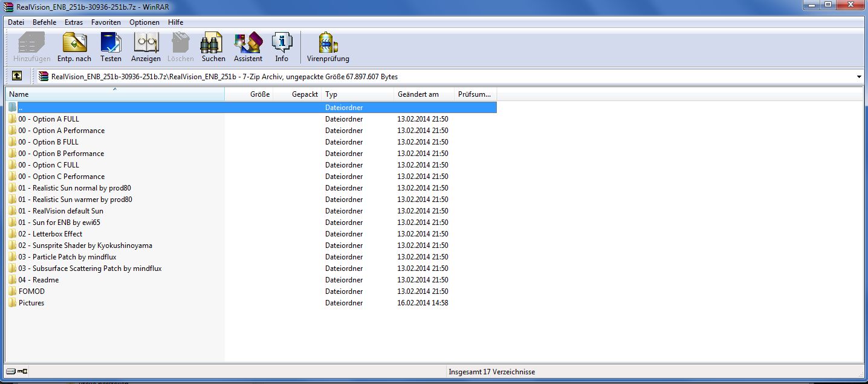Screen dimensions: 868x384
Task: Run the Testen archive test tool
Action: (111, 47)
